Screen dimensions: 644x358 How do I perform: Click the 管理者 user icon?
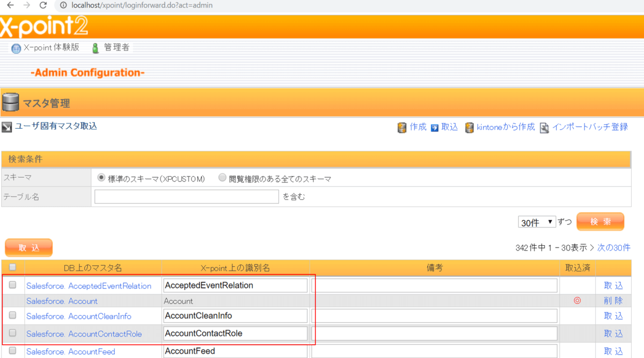tap(96, 48)
